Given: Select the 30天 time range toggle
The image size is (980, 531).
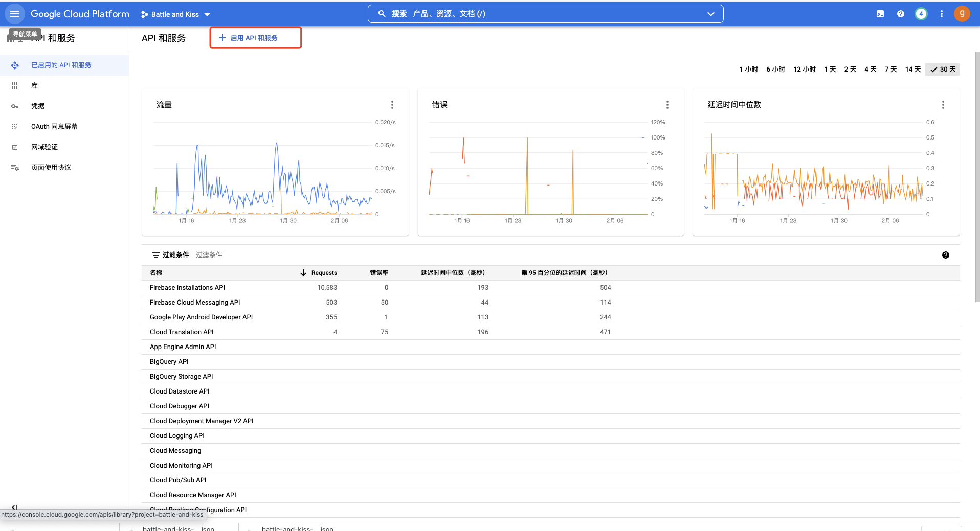Looking at the screenshot, I should coord(942,69).
